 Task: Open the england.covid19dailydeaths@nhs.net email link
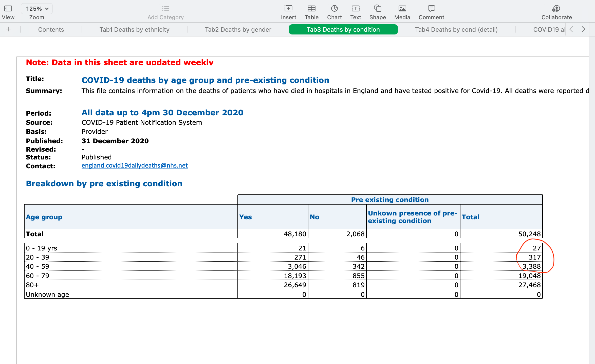135,166
